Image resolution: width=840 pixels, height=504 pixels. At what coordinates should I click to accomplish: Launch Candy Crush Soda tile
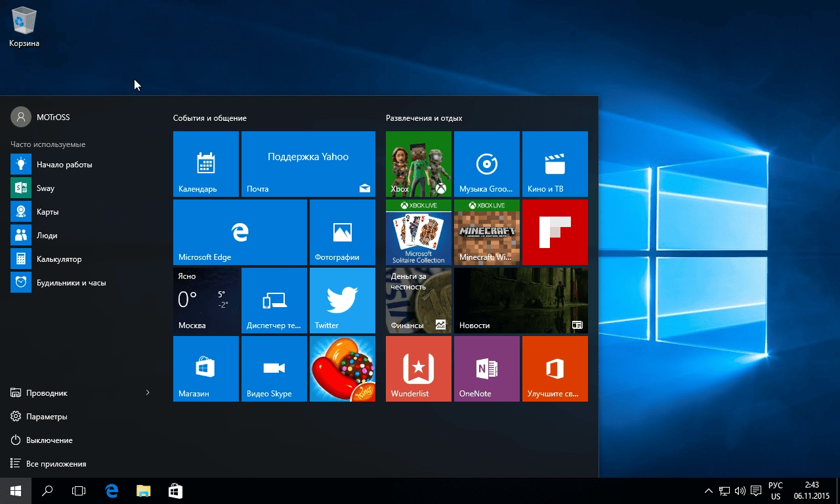(343, 369)
